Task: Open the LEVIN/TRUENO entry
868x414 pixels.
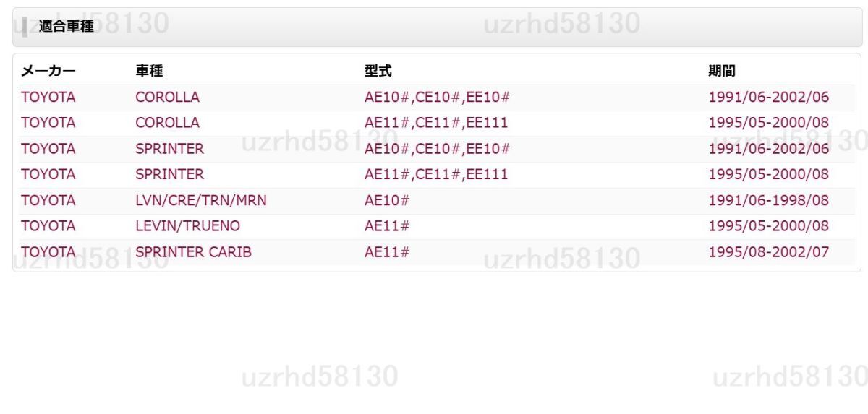Action: [x=187, y=226]
